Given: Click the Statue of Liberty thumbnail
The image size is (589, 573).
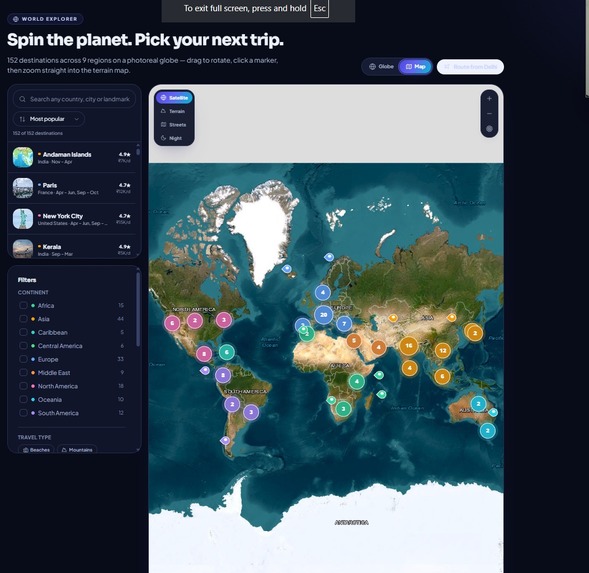Looking at the screenshot, I should point(23,219).
